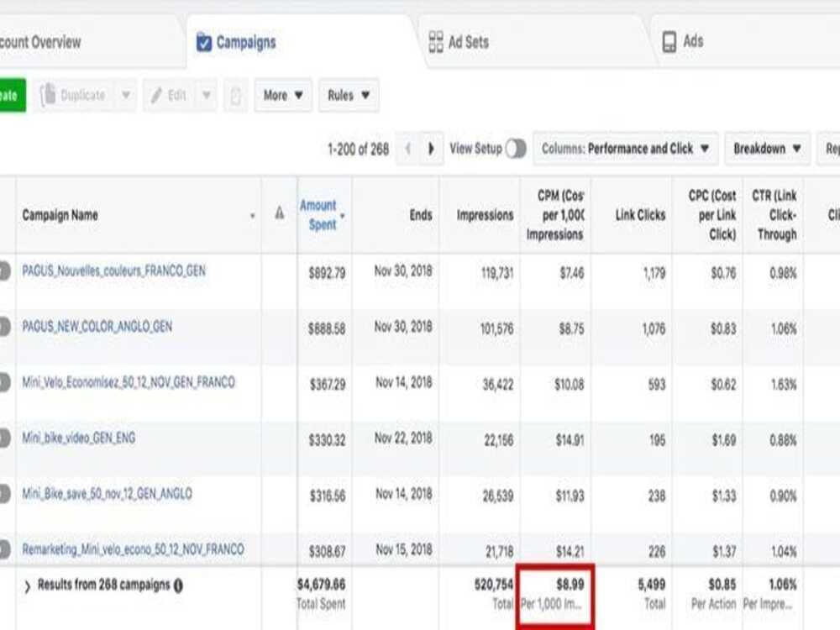The width and height of the screenshot is (840, 630).
Task: Click the $4,679.66 Total Spent value
Action: click(x=322, y=585)
